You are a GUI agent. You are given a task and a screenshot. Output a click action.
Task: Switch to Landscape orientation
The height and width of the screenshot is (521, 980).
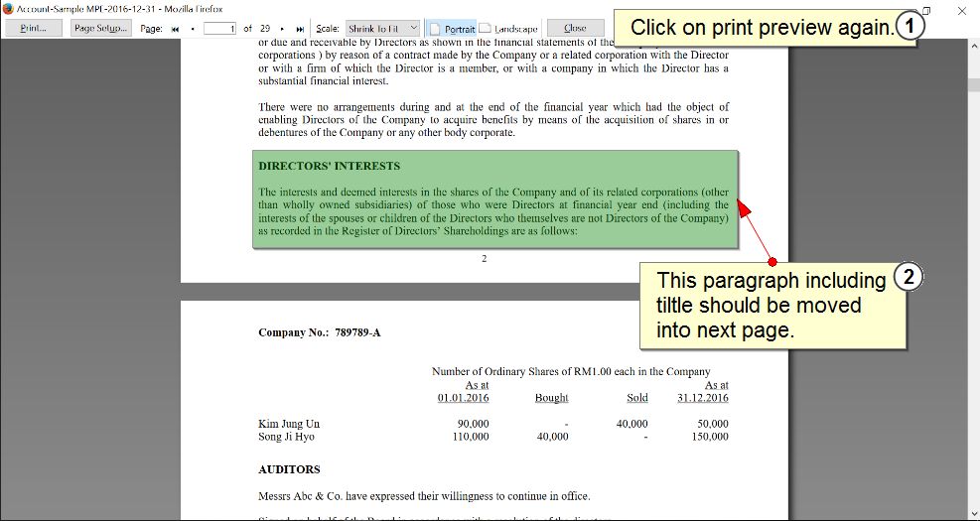(508, 29)
